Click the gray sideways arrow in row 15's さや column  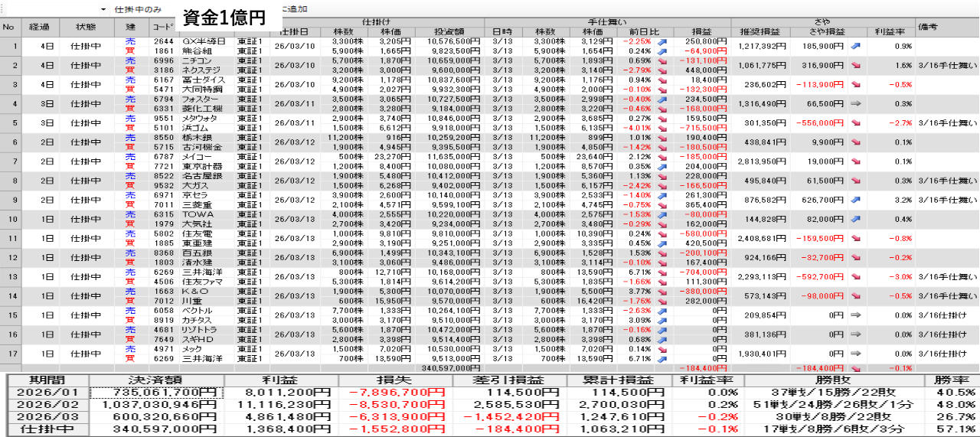854,315
